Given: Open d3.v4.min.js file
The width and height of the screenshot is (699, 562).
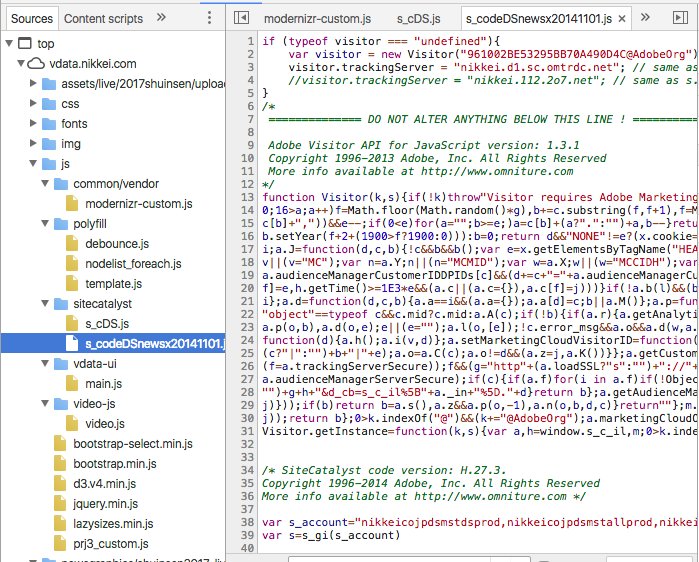Looking at the screenshot, I should (104, 484).
